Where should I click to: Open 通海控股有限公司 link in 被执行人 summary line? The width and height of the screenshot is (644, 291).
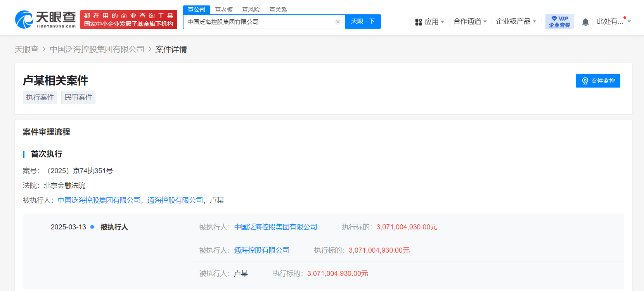click(175, 200)
